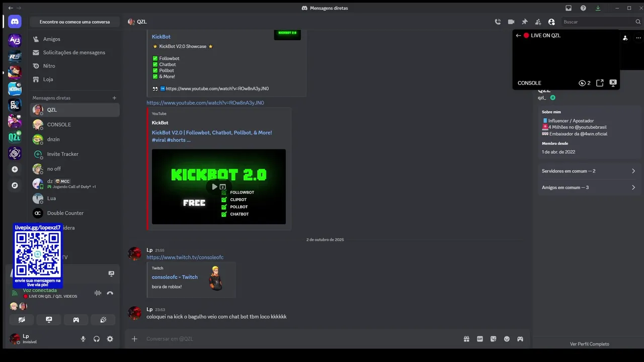Start a video call
This screenshot has width=644, height=362.
point(511,22)
